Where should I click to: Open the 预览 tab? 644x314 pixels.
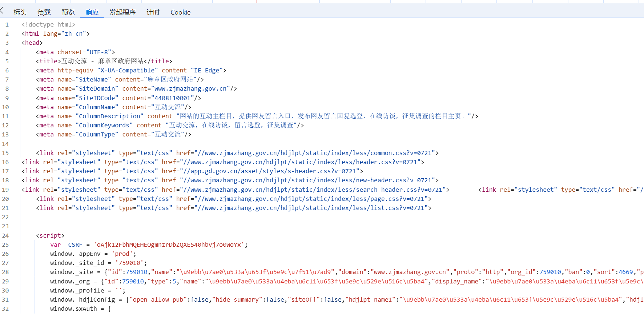68,12
